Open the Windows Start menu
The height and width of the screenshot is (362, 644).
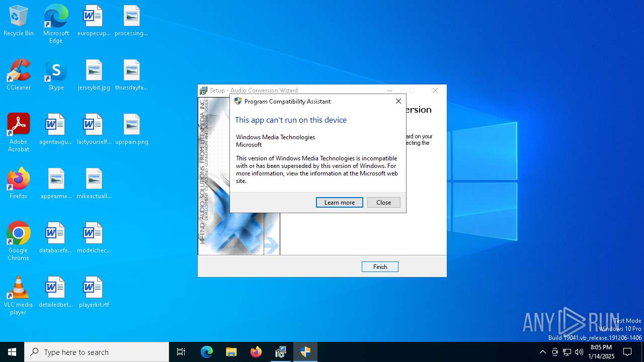pyautogui.click(x=12, y=352)
